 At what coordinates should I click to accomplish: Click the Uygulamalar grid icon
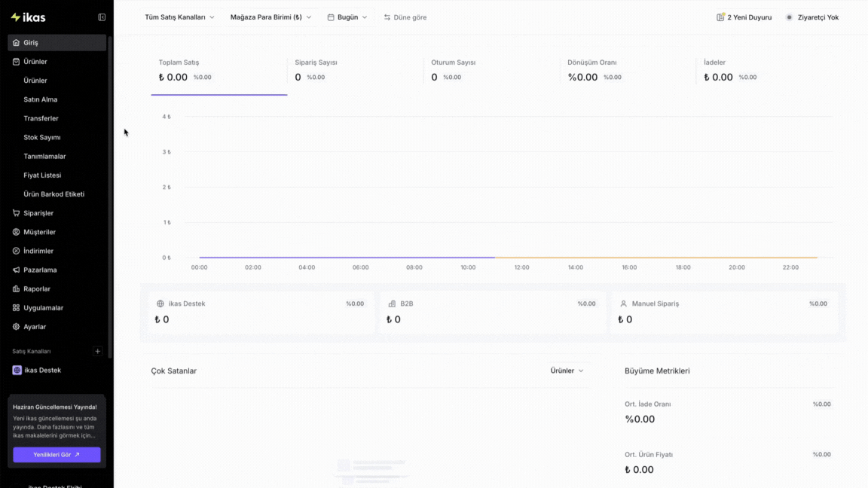click(x=16, y=307)
